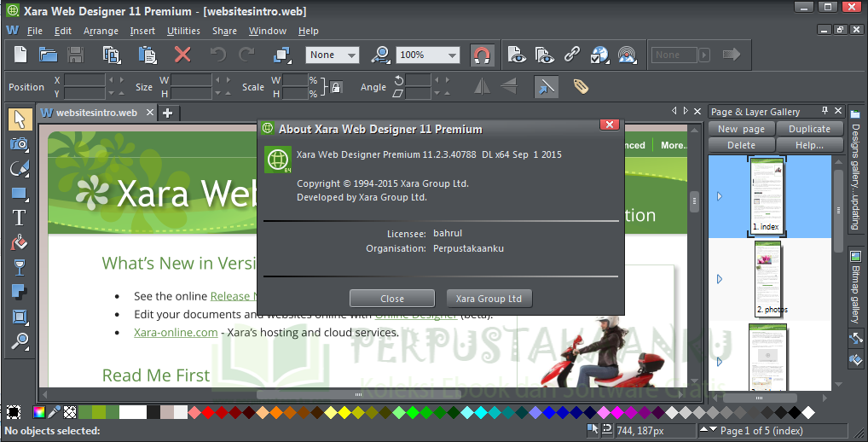The height and width of the screenshot is (442, 868).
Task: Pick the yellow color swatch
Action: click(x=344, y=412)
